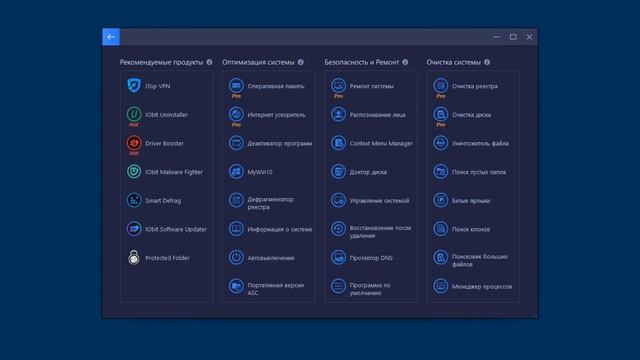Image resolution: width=640 pixels, height=360 pixels.
Task: Open Управление системой icon
Action: [338, 200]
